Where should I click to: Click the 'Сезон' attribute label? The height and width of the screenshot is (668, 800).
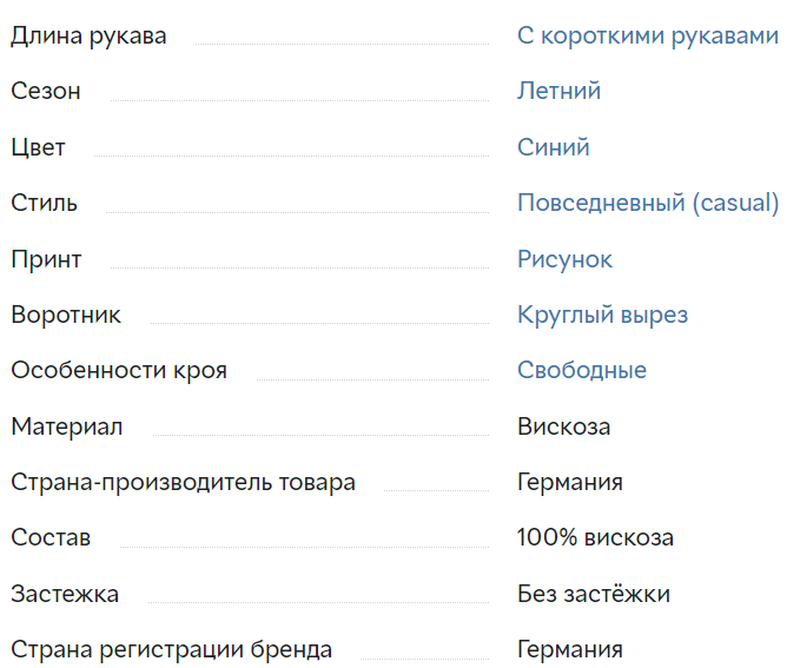pos(46,91)
